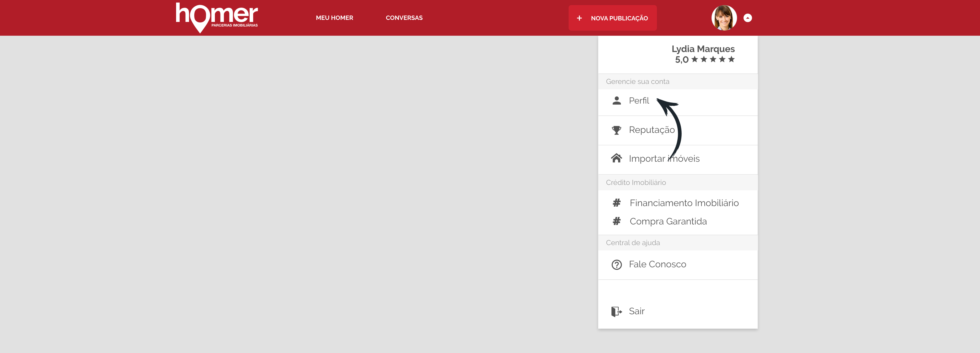
Task: Click the Fale Conosco question mark icon
Action: pos(617,264)
